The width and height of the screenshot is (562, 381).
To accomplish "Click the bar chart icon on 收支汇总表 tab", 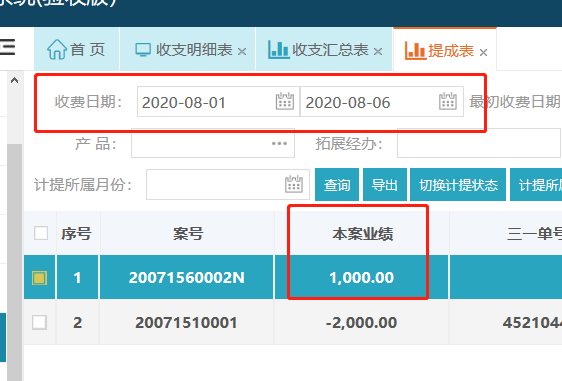I will 278,49.
